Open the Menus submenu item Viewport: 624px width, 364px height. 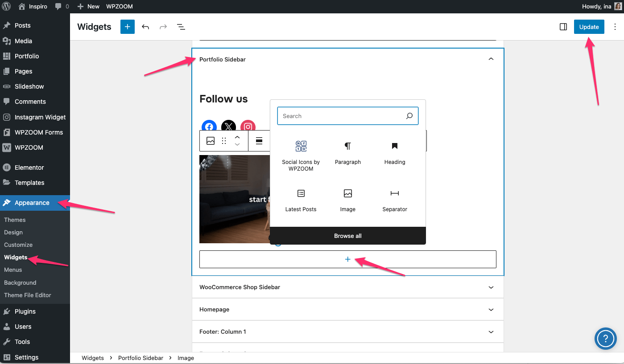13,270
